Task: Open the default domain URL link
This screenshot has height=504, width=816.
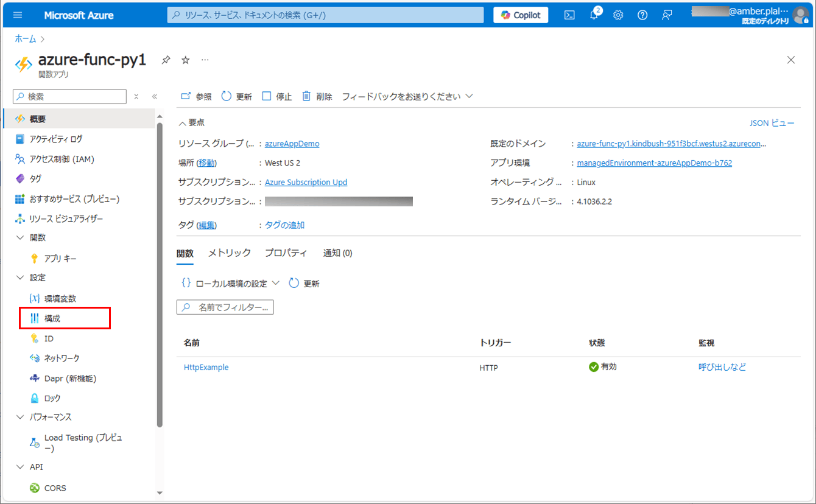Action: point(672,144)
